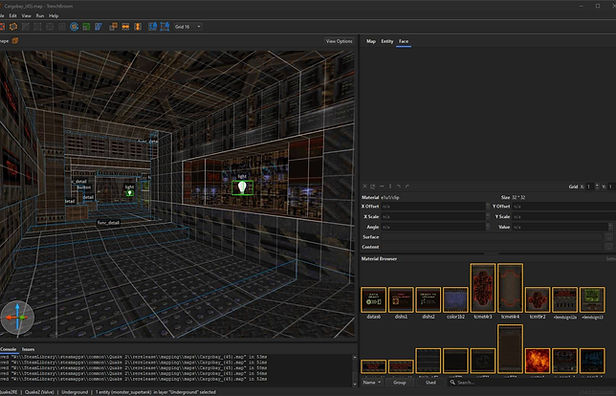
Task: Click the Y Offset input field
Action: click(x=564, y=206)
